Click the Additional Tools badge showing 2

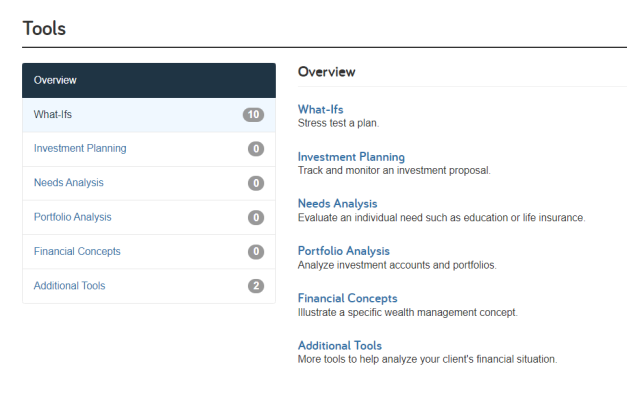click(256, 286)
